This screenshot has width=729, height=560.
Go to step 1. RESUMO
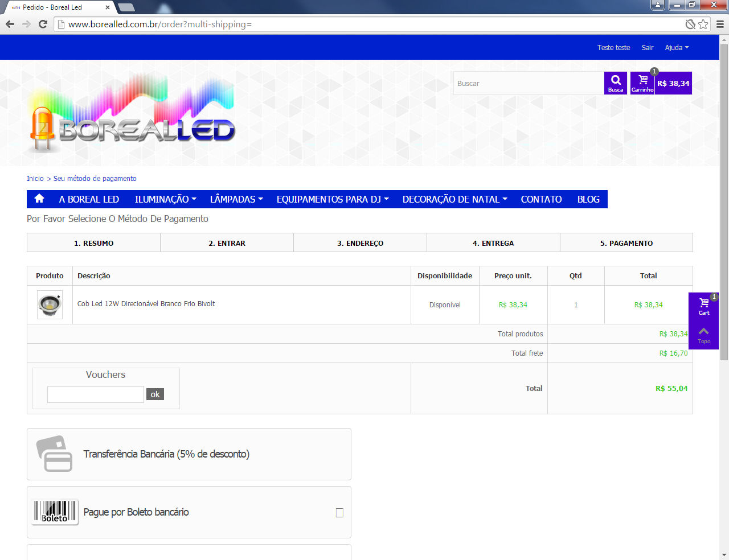point(93,243)
